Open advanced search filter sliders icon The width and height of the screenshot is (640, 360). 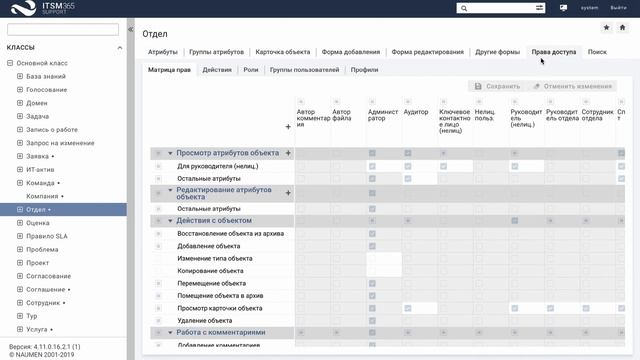pos(540,8)
